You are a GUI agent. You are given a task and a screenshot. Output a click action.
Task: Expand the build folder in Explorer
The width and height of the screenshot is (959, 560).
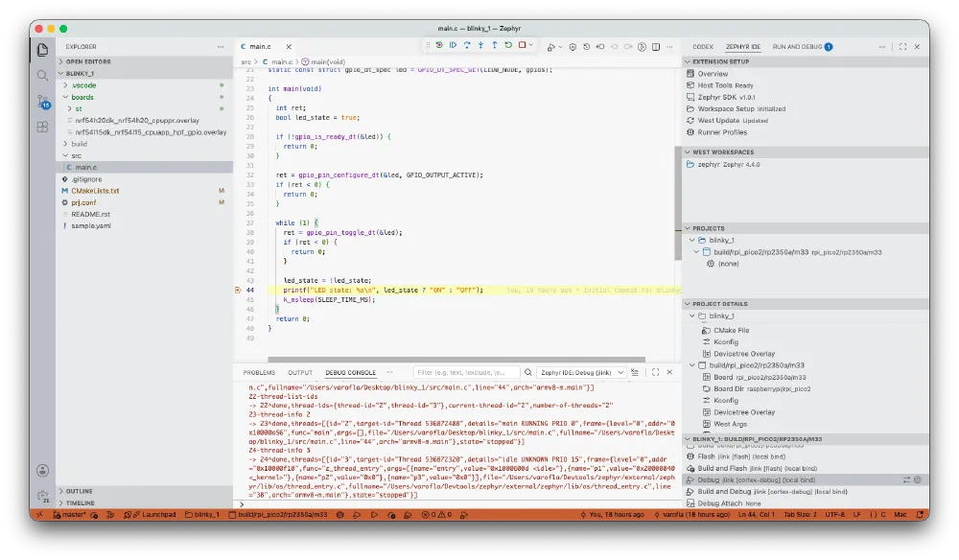[79, 144]
